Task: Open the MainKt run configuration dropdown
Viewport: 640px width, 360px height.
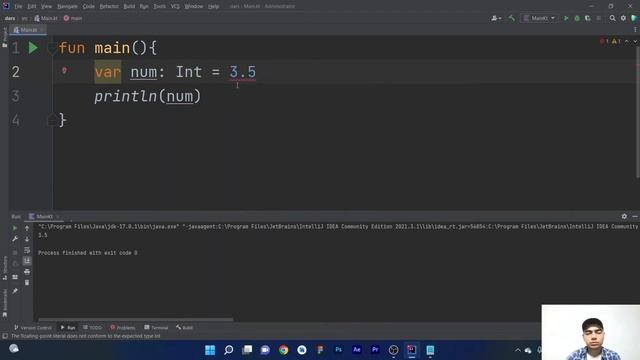Action: tap(539, 18)
